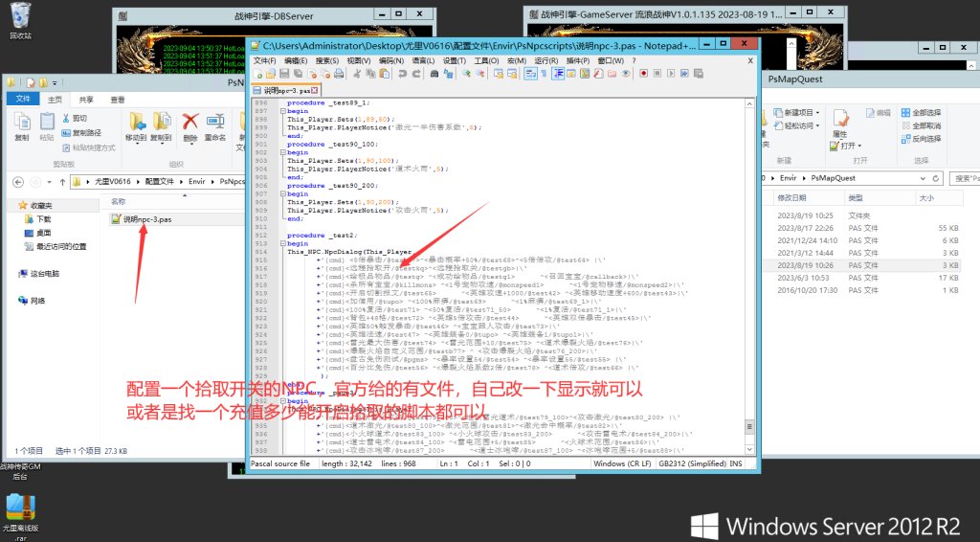Open the 文件(F) menu in Notepad++

pos(264,60)
